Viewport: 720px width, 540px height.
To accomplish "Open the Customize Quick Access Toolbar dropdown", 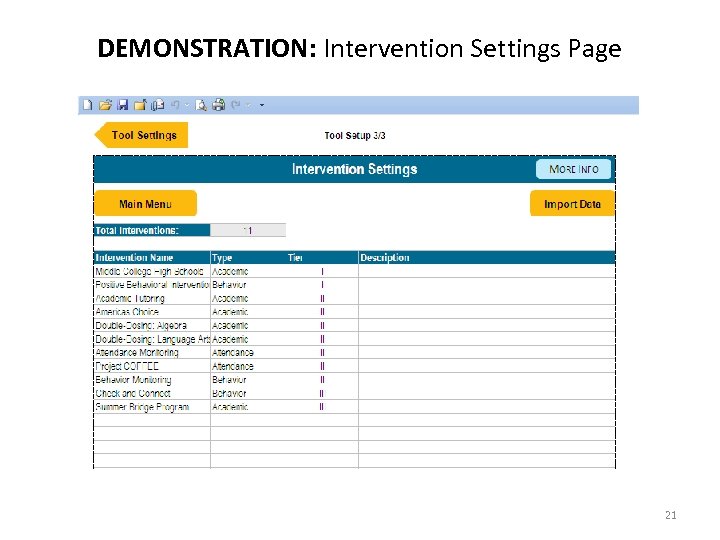I will coord(262,105).
